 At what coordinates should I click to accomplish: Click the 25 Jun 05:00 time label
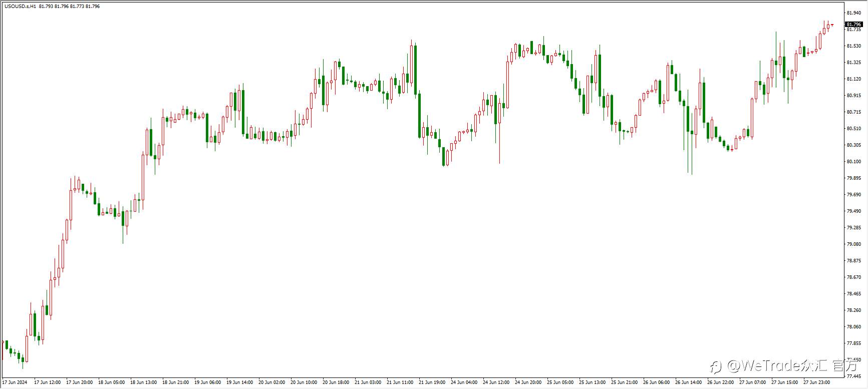click(x=560, y=382)
